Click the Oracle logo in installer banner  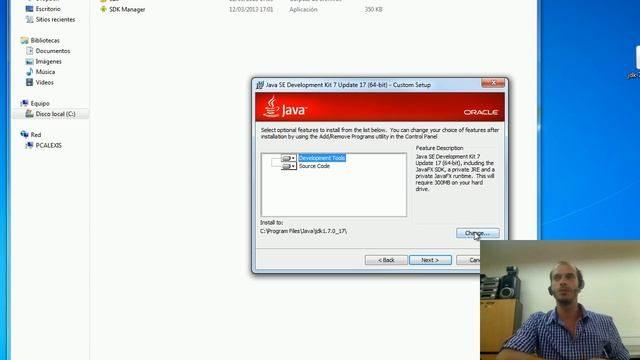click(481, 112)
